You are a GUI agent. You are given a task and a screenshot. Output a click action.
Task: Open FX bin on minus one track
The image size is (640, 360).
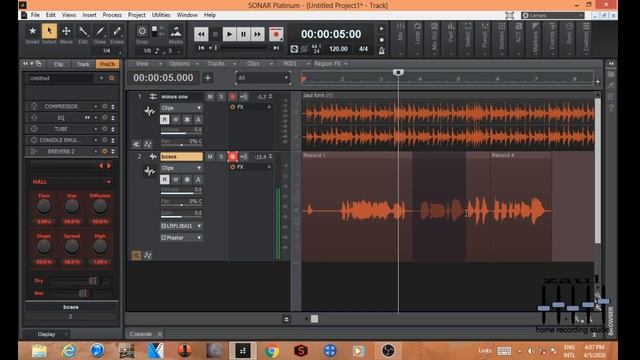pyautogui.click(x=251, y=107)
